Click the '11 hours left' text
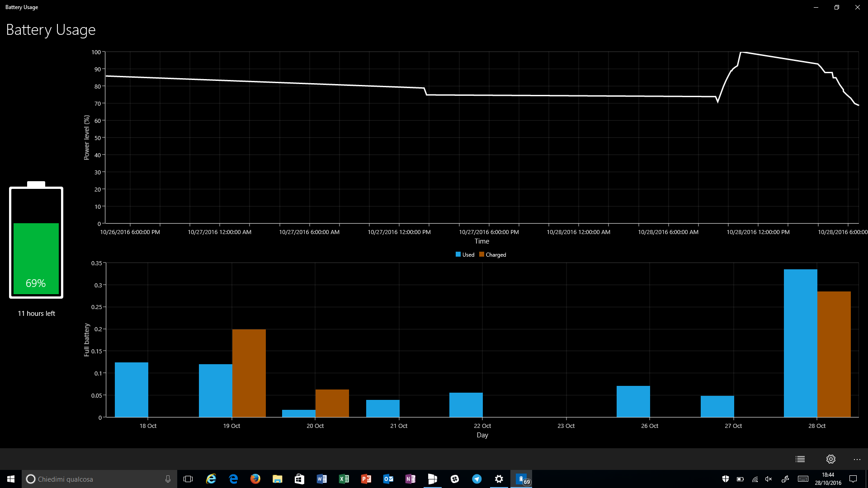 click(x=36, y=314)
